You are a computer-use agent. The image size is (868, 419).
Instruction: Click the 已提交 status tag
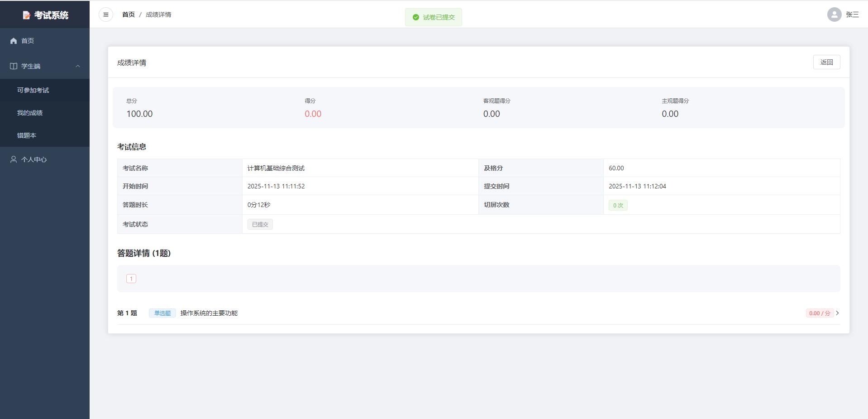(260, 224)
